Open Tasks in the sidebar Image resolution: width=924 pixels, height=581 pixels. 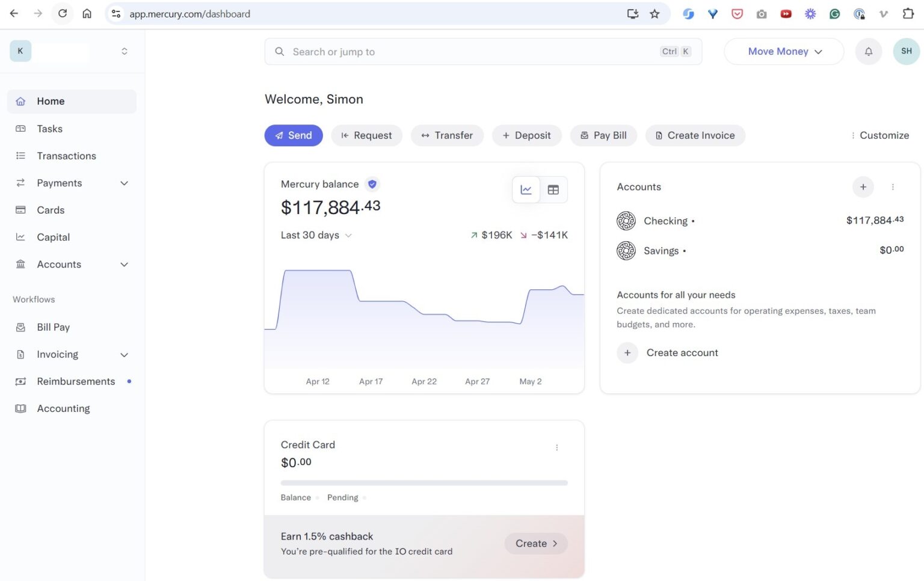[x=72, y=128]
